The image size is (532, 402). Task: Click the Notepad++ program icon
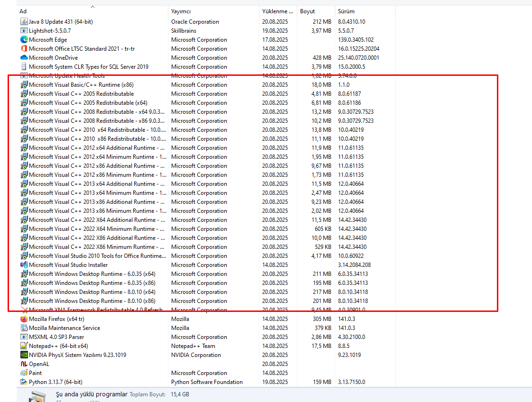tap(24, 346)
